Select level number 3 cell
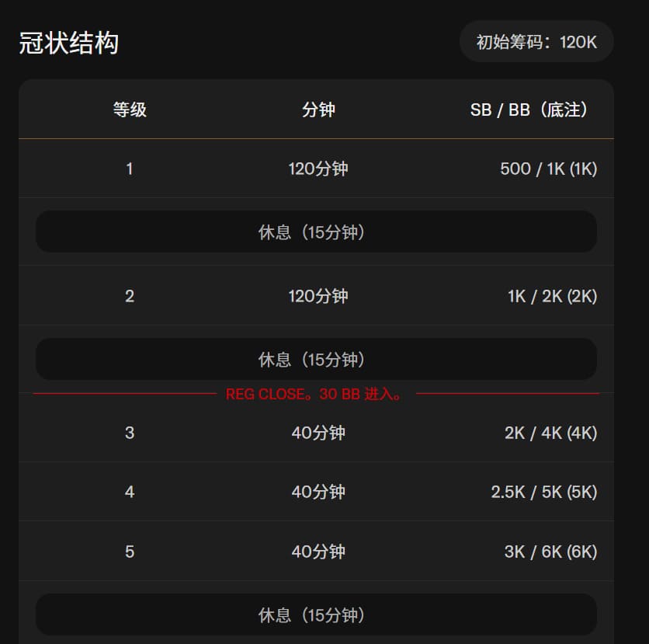The height and width of the screenshot is (644, 649). [x=130, y=433]
